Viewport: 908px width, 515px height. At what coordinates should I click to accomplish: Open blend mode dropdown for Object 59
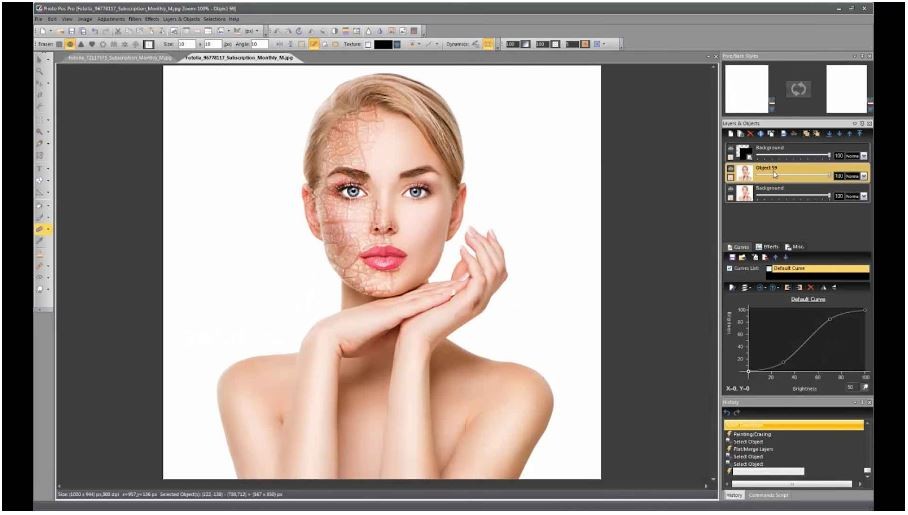pyautogui.click(x=864, y=176)
